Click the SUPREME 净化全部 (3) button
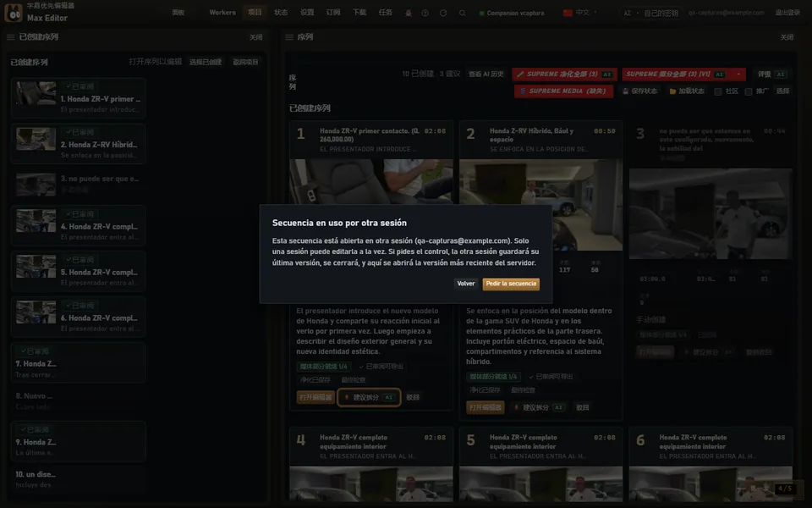The image size is (812, 508). click(x=564, y=75)
